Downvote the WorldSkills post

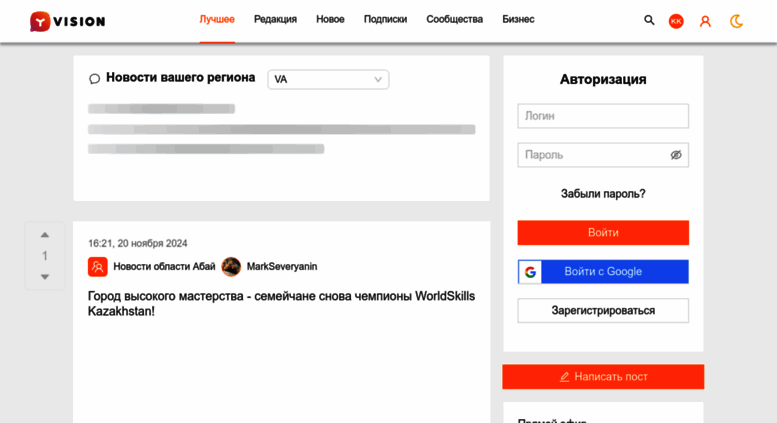[45, 277]
